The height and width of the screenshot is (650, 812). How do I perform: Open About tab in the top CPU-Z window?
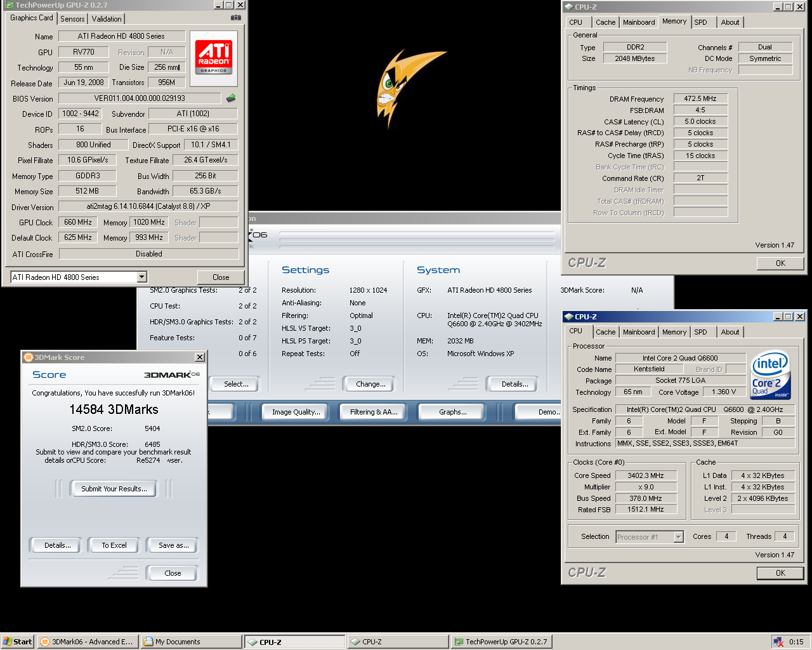(730, 22)
